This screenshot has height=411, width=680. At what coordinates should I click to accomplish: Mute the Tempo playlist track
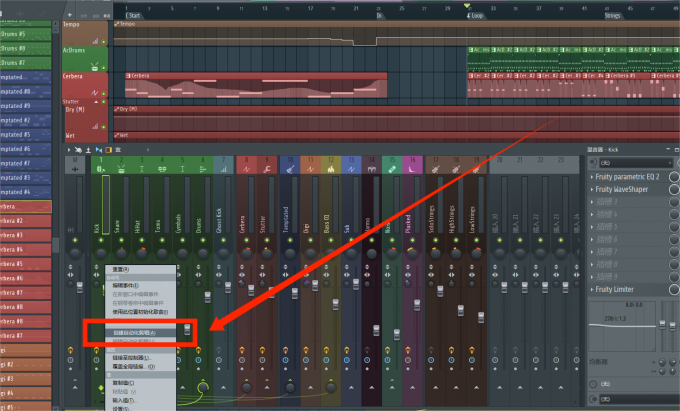(x=103, y=42)
